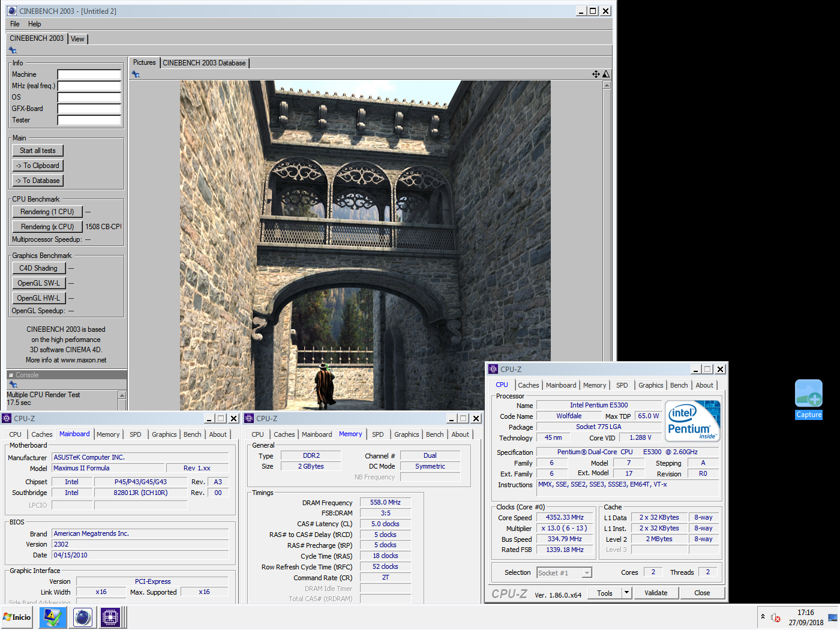Screen dimensions: 840x630
Task: Run OpenGL SW-L benchmark
Action: [x=38, y=283]
